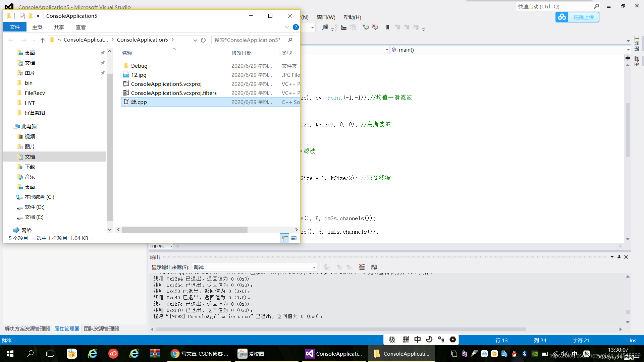Toggle IME 中 Chinese mode in toolbar
644x362 pixels.
click(417, 340)
